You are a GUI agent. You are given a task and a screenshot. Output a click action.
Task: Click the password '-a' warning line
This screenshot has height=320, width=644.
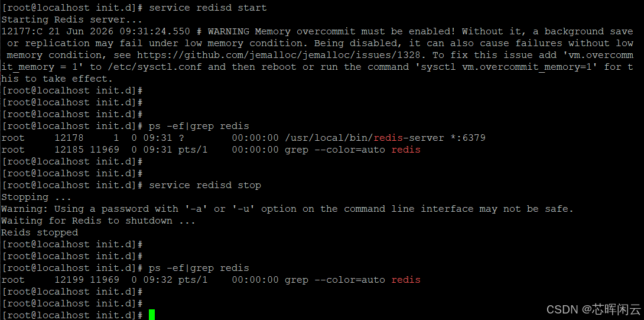click(287, 209)
